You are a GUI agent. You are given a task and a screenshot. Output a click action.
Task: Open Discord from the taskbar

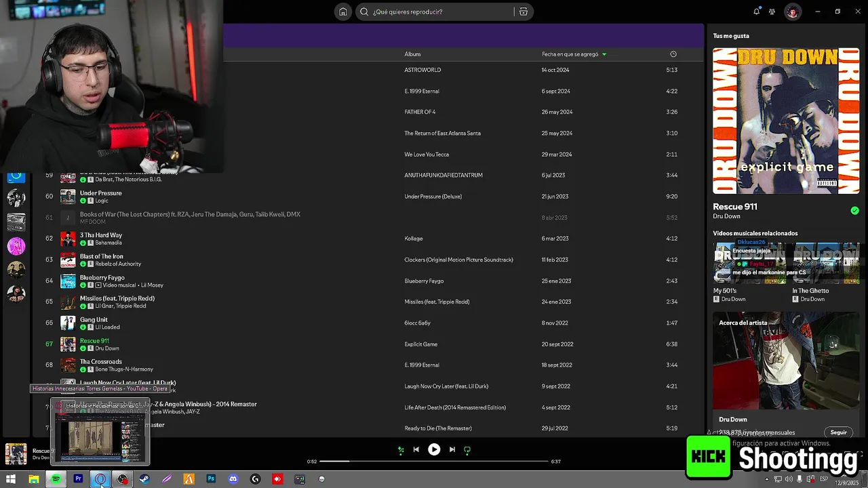pos(233,479)
